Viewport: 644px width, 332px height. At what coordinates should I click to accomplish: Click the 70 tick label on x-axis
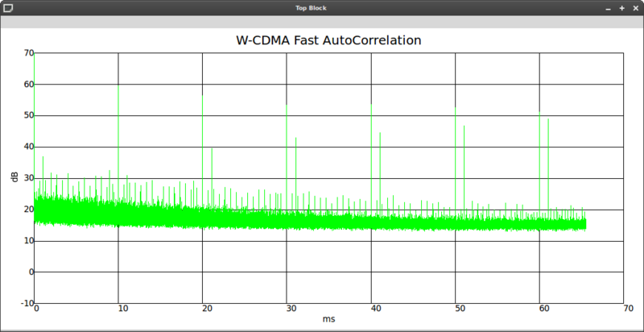(x=624, y=309)
